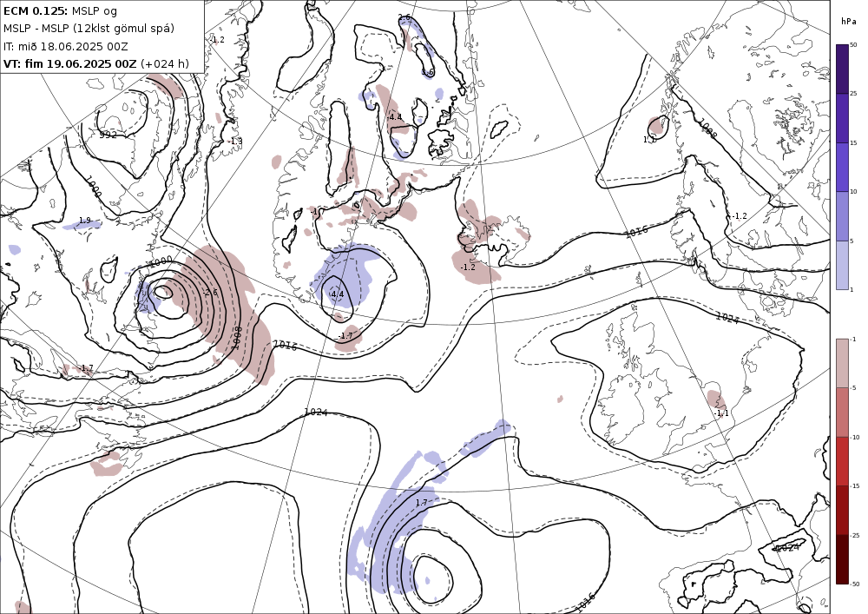Viewport: 868px width, 614px height.
Task: Click the "ECM 0.125: MSLP og" title line
Action: (x=60, y=10)
